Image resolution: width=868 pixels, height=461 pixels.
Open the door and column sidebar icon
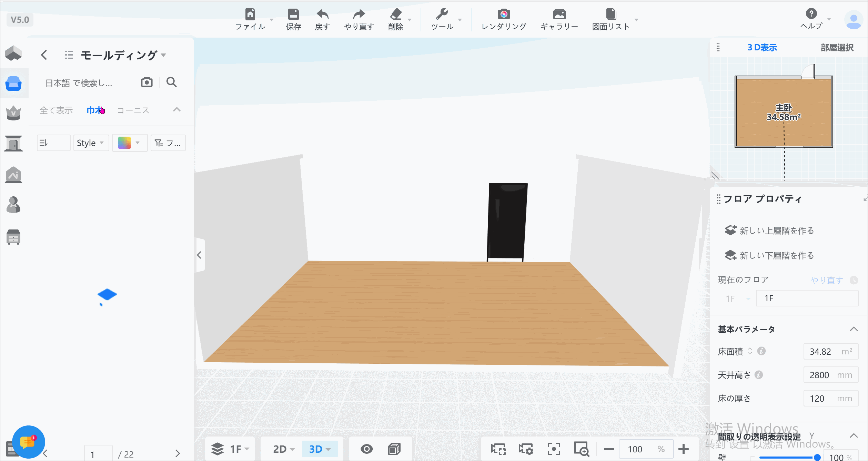coord(13,143)
